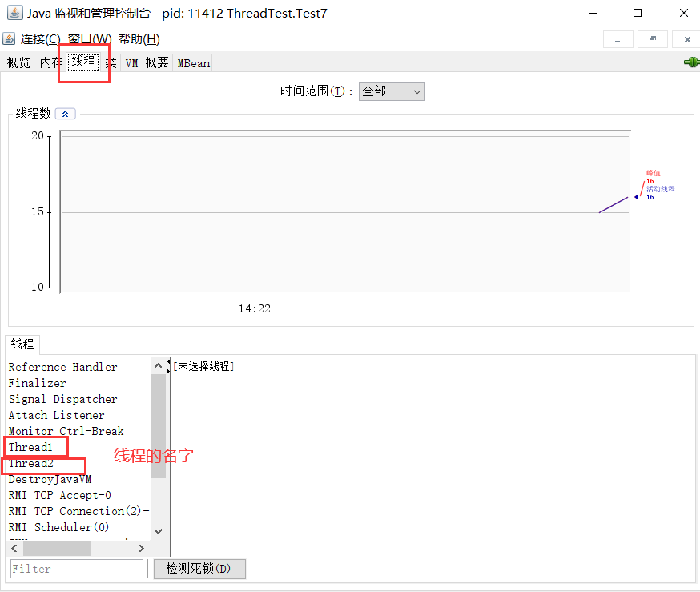This screenshot has height=592, width=700.
Task: Minimize the inner connection window
Action: click(618, 40)
